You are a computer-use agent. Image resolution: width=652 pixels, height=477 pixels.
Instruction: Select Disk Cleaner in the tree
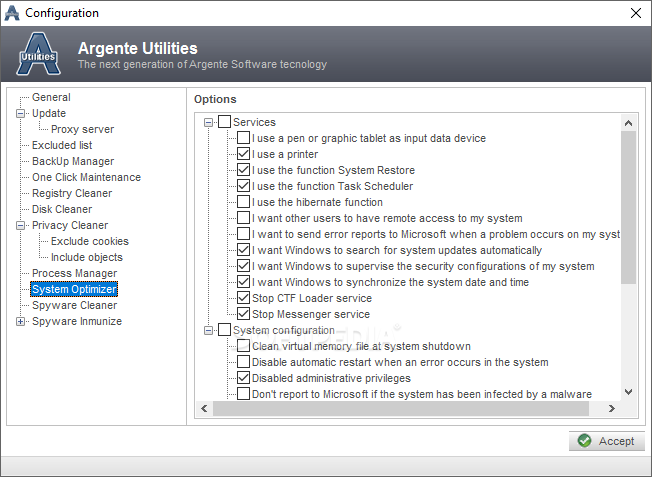(62, 209)
